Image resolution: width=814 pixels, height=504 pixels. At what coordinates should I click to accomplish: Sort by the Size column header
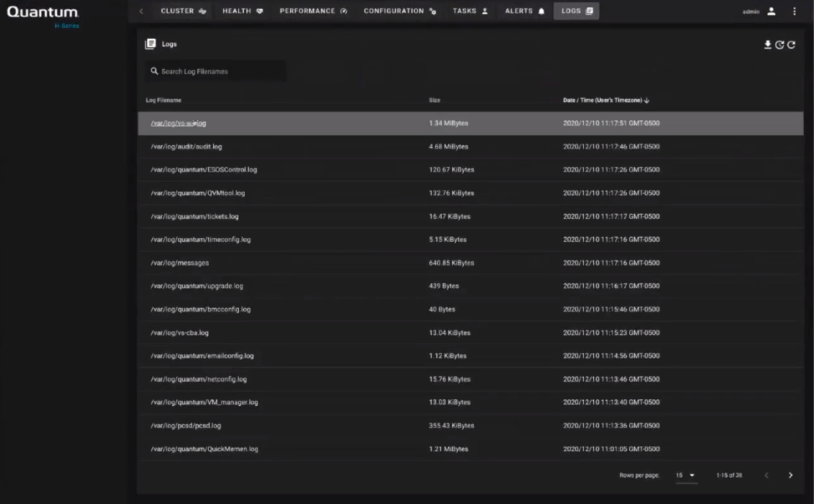(x=434, y=100)
